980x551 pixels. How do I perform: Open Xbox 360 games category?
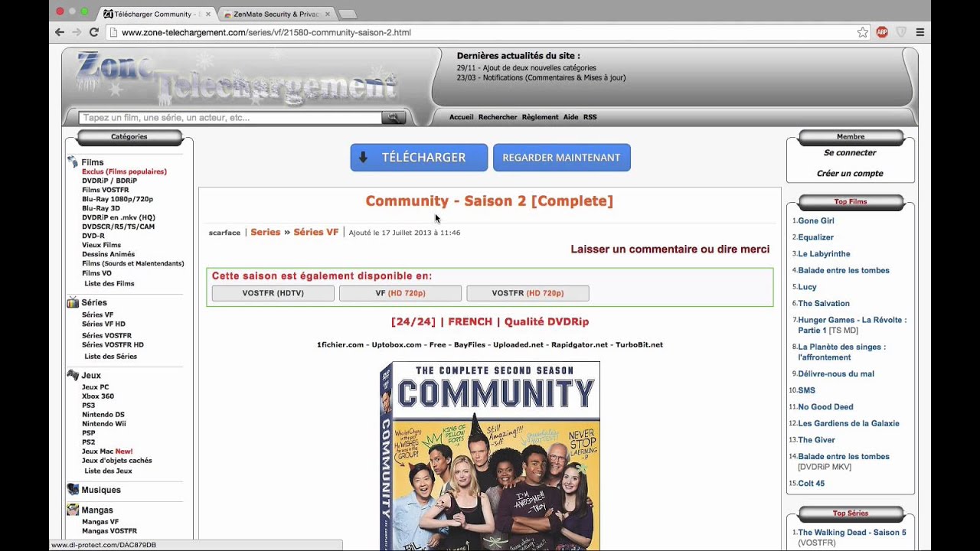(x=98, y=396)
